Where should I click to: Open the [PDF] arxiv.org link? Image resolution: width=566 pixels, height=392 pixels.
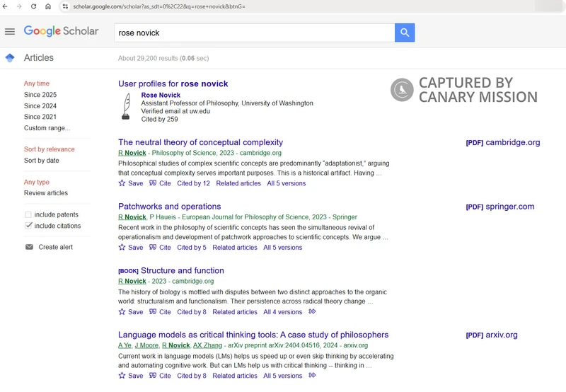pos(492,335)
